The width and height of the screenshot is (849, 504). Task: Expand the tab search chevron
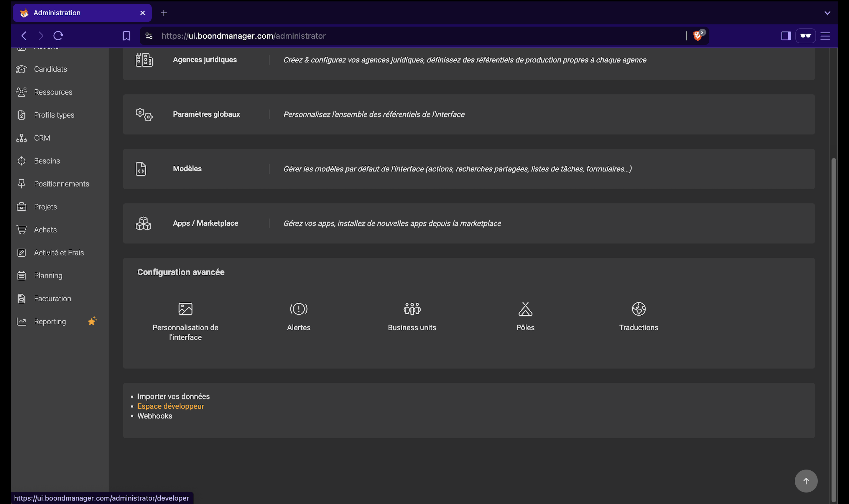coord(827,13)
